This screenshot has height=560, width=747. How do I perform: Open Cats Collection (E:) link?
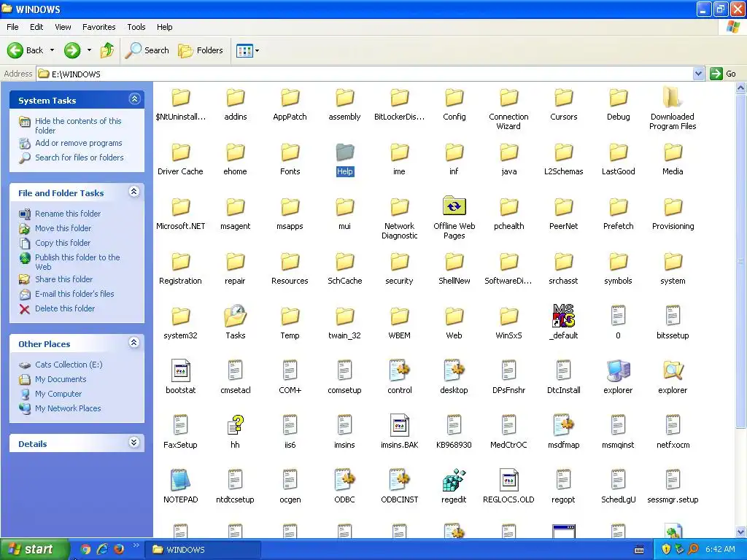pyautogui.click(x=69, y=365)
